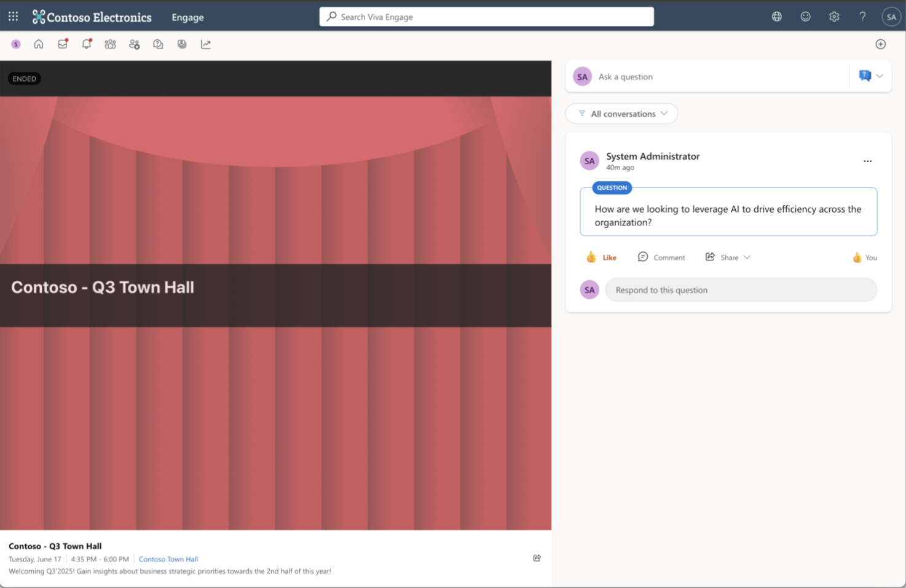Send feedback using the smiley icon

tap(805, 16)
